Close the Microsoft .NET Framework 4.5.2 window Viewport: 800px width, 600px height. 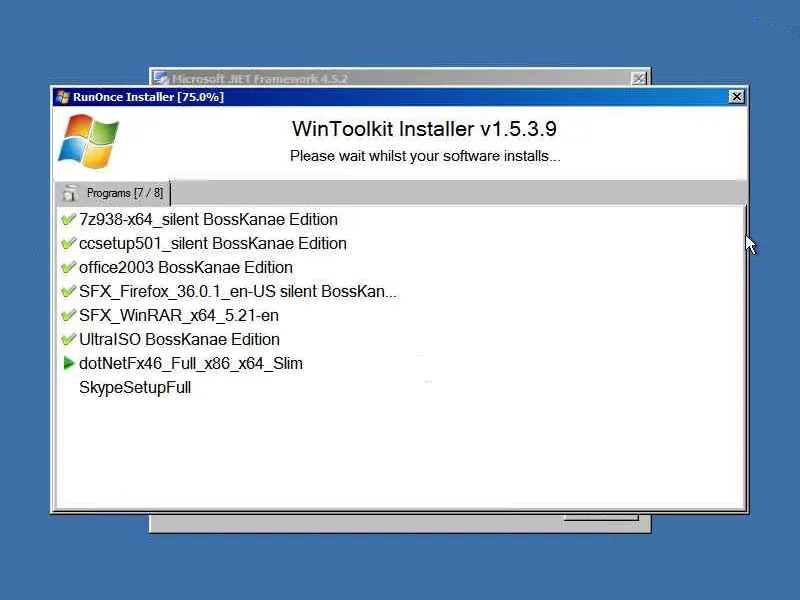coord(638,79)
